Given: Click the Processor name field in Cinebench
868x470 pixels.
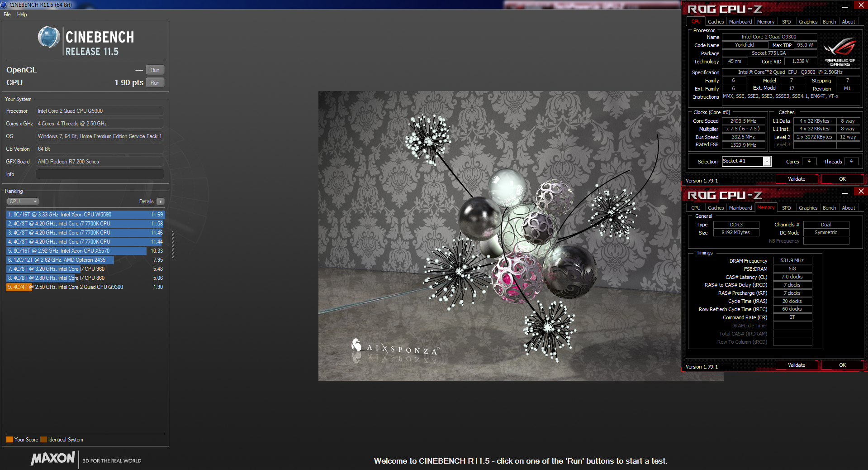Looking at the screenshot, I should tap(100, 111).
